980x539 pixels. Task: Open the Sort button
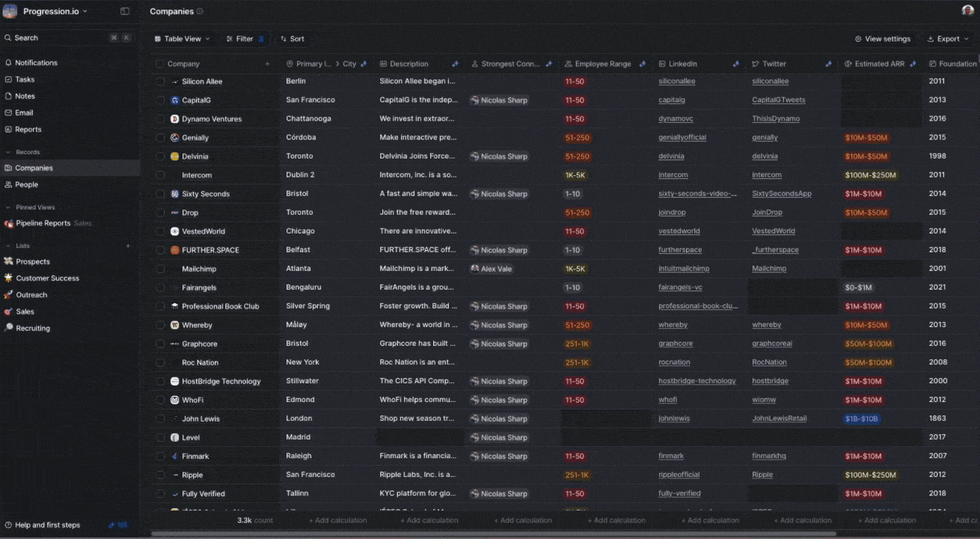(293, 39)
